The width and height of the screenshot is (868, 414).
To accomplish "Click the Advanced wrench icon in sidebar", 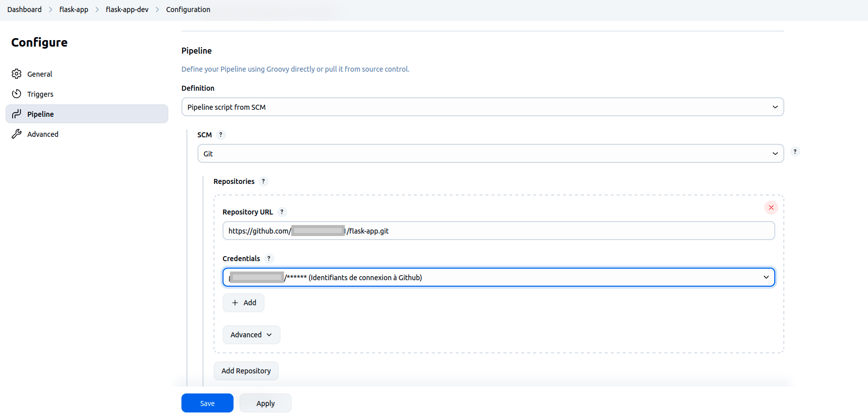I will pos(17,134).
